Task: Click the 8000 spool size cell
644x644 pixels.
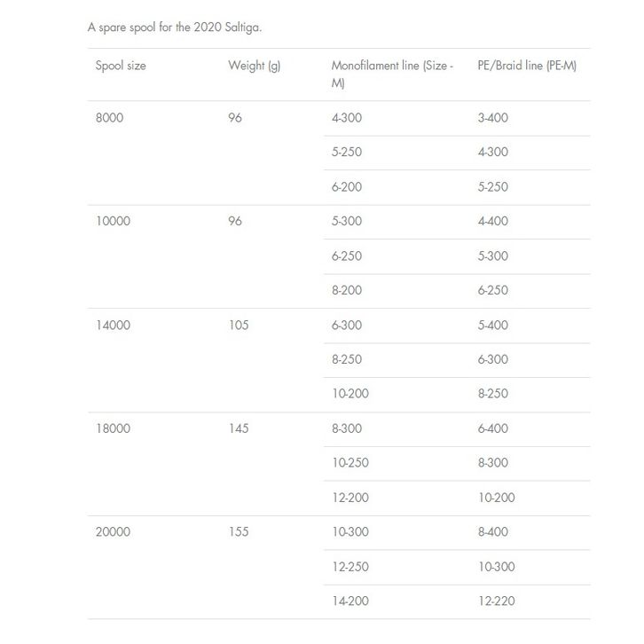Action: 109,118
